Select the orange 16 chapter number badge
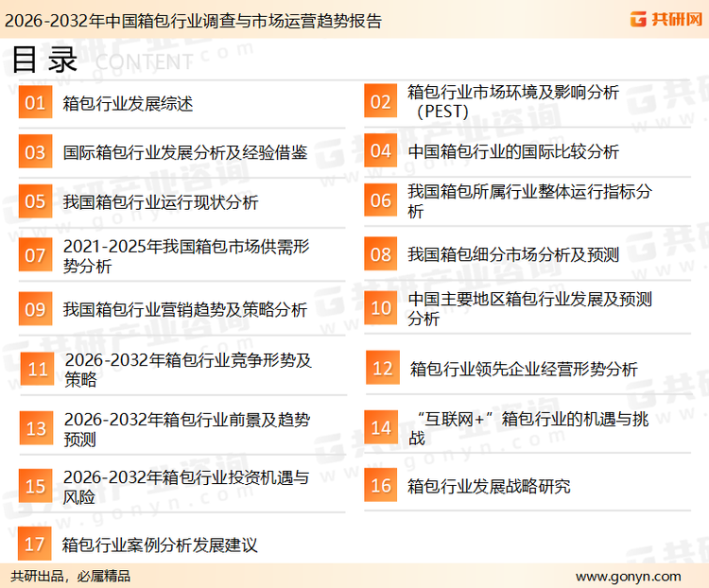This screenshot has height=588, width=709. point(381,485)
